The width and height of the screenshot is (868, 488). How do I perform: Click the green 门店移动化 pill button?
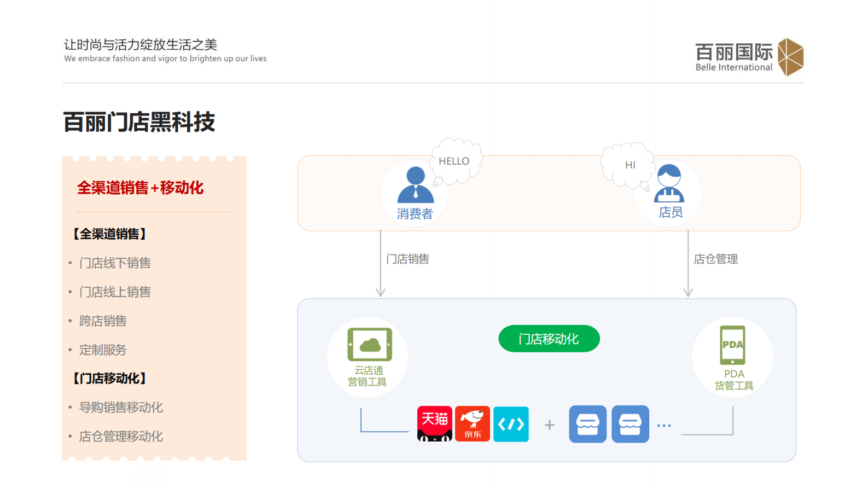click(x=549, y=339)
